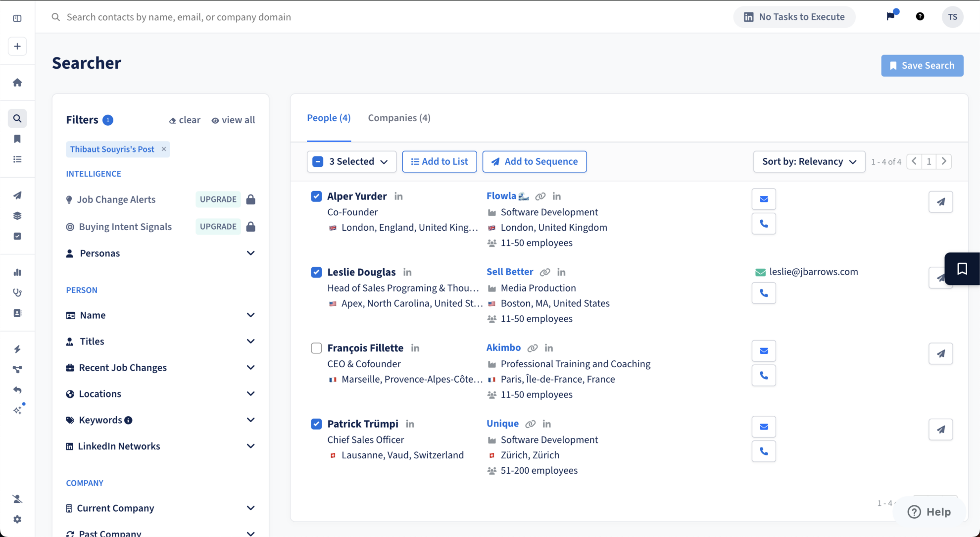Open the People tab
Image resolution: width=980 pixels, height=537 pixels.
(x=329, y=118)
